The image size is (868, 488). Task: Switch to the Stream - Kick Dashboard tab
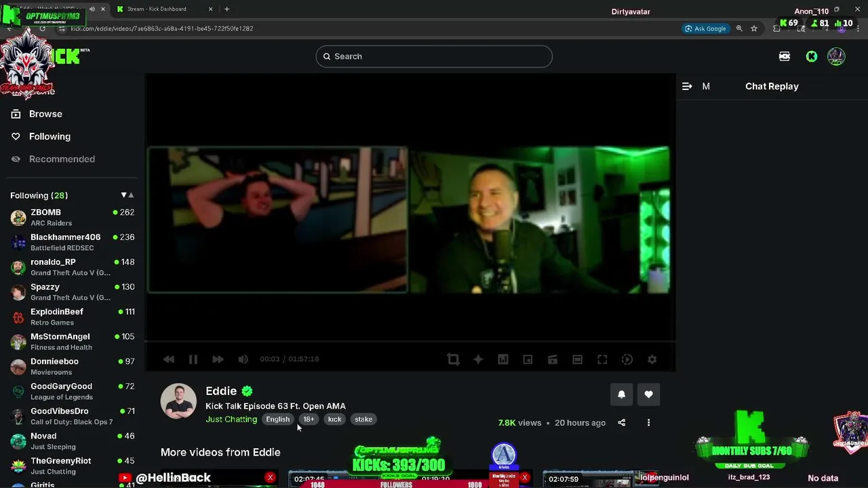pyautogui.click(x=163, y=9)
